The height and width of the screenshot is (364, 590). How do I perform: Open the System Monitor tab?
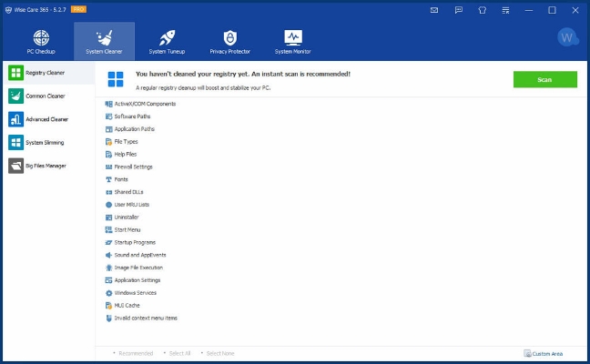pos(293,42)
